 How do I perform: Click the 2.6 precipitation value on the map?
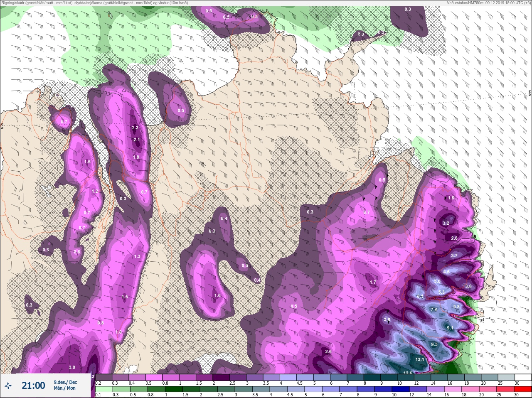(328, 351)
